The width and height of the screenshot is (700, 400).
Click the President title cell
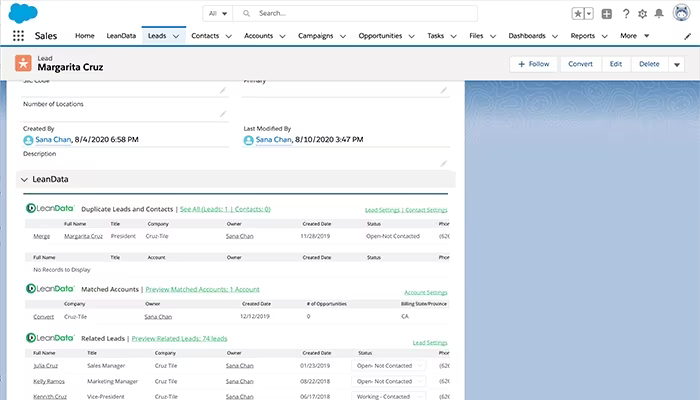(123, 236)
